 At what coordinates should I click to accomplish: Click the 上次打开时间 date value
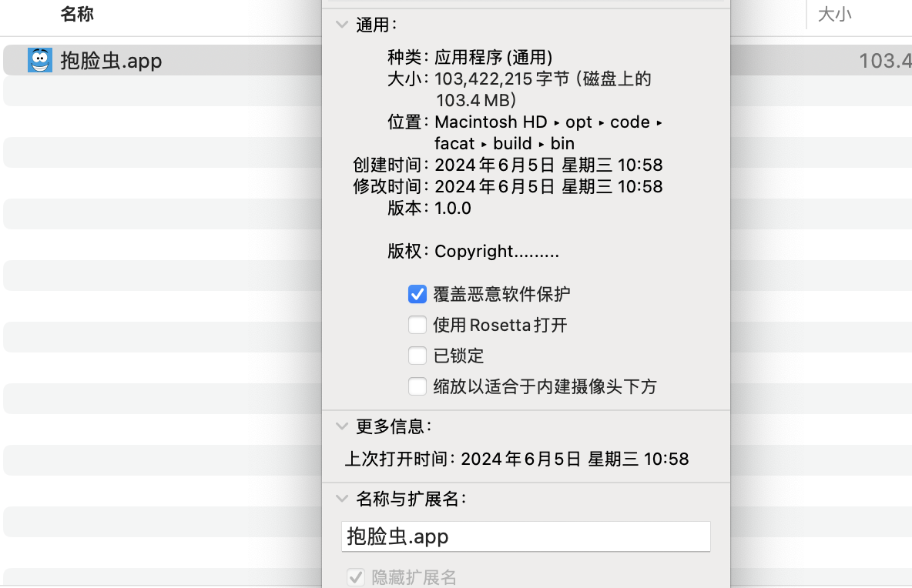[x=575, y=459]
